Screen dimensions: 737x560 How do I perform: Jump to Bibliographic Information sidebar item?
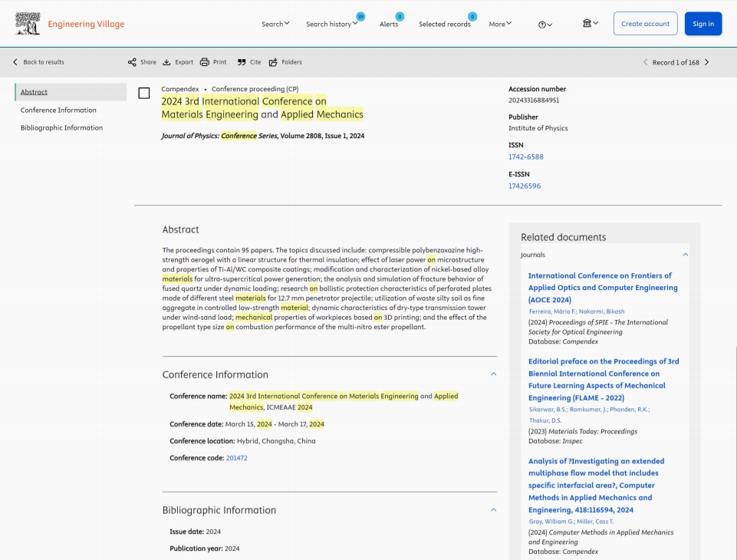61,128
